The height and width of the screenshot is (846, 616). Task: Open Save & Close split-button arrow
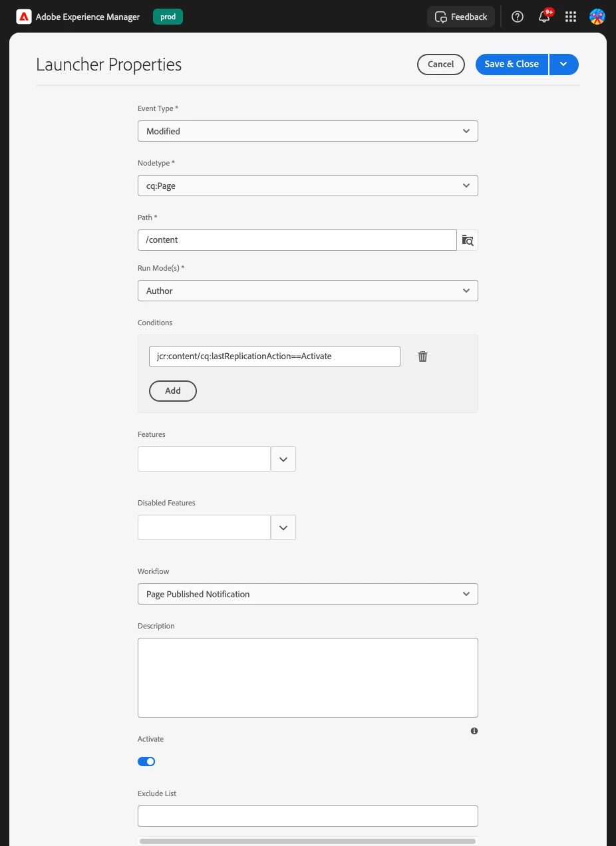click(x=564, y=64)
